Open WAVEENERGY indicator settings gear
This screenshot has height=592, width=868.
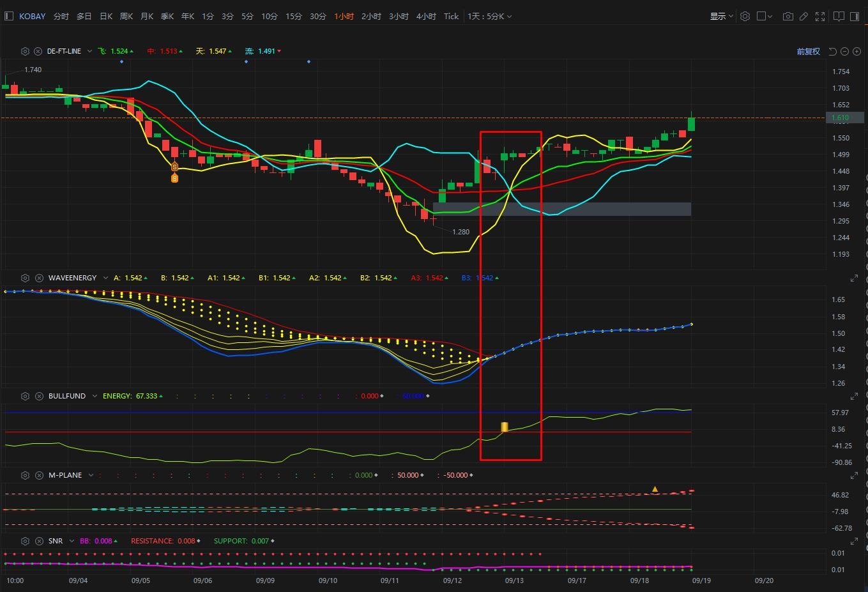pyautogui.click(x=25, y=278)
